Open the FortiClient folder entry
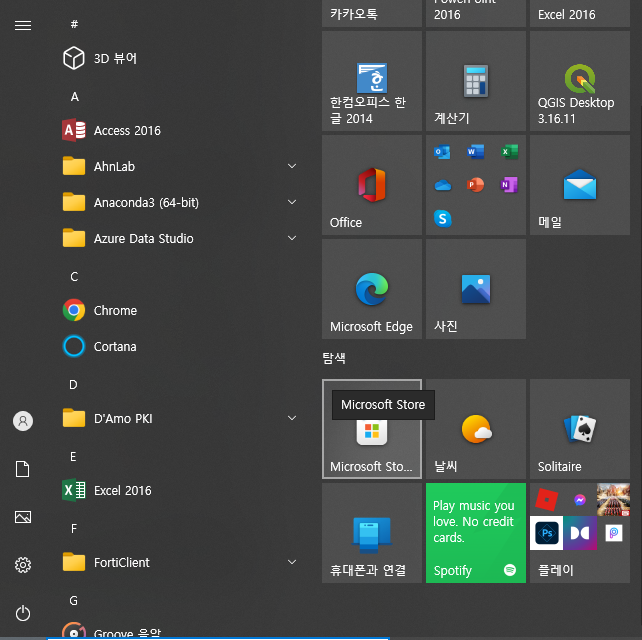 pos(178,562)
